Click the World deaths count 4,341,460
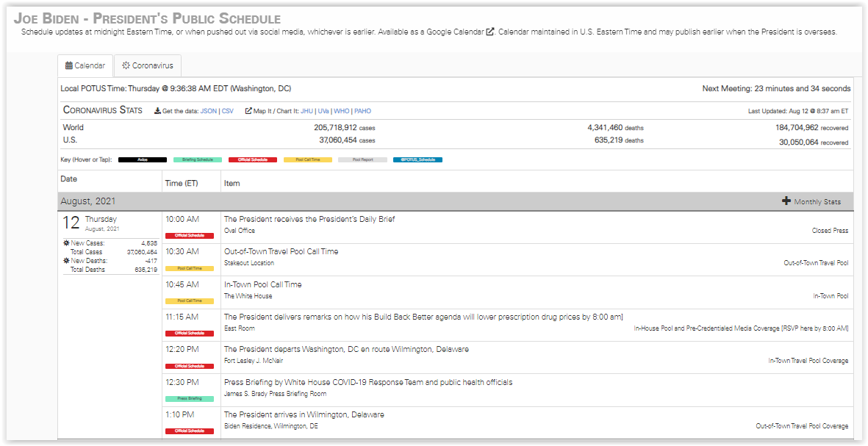Screen dimensions: 868x446 pyautogui.click(x=605, y=127)
